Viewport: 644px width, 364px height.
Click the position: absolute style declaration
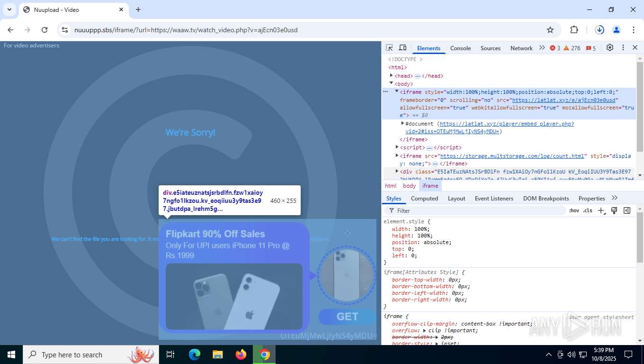422,242
